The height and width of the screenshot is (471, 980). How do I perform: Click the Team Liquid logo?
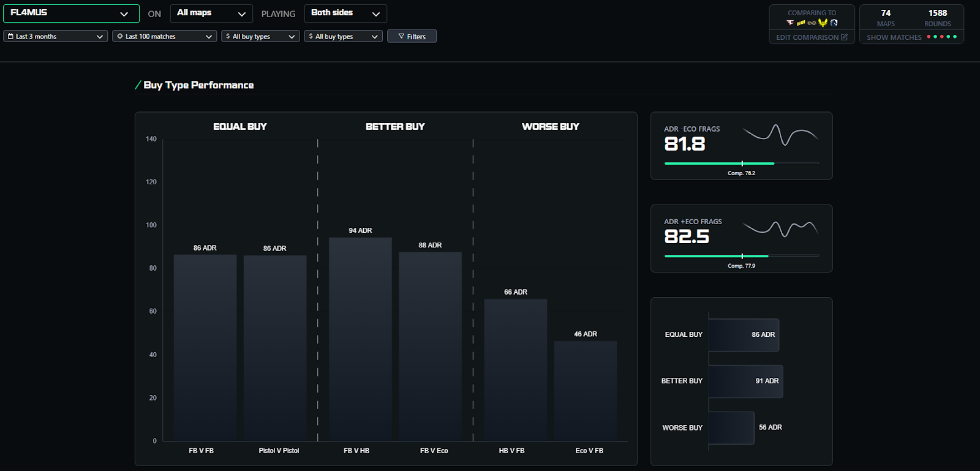tap(834, 23)
